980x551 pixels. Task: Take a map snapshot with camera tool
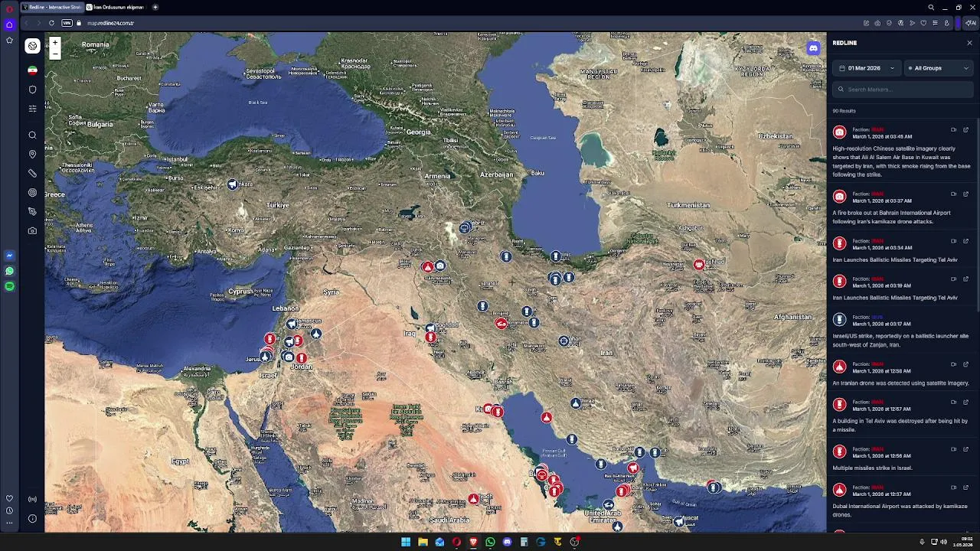coord(32,230)
